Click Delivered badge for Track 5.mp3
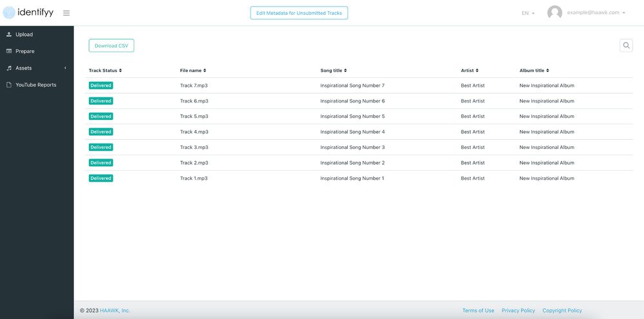Image resolution: width=644 pixels, height=319 pixels. coord(100,117)
